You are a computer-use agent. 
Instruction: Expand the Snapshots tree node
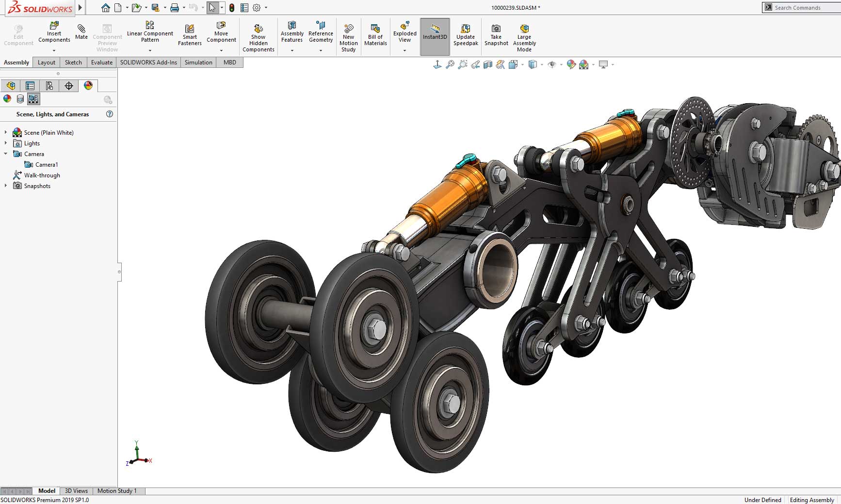[x=5, y=186]
